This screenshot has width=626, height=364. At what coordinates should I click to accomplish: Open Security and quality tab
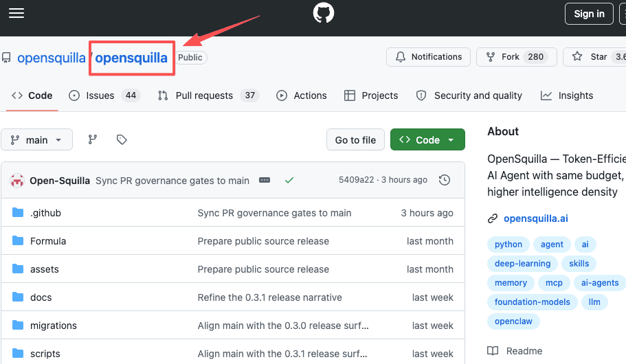click(x=469, y=95)
